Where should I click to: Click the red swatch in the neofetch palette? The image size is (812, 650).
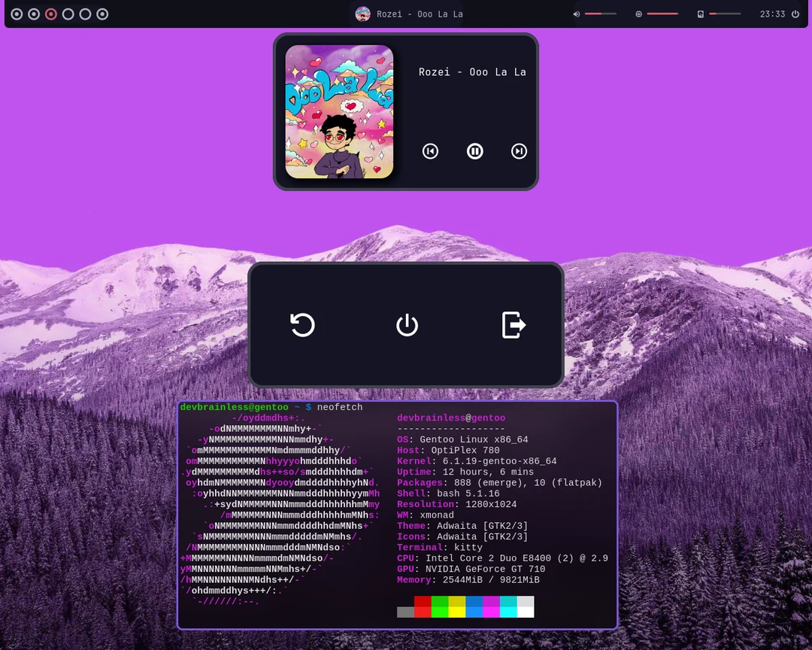click(x=422, y=607)
